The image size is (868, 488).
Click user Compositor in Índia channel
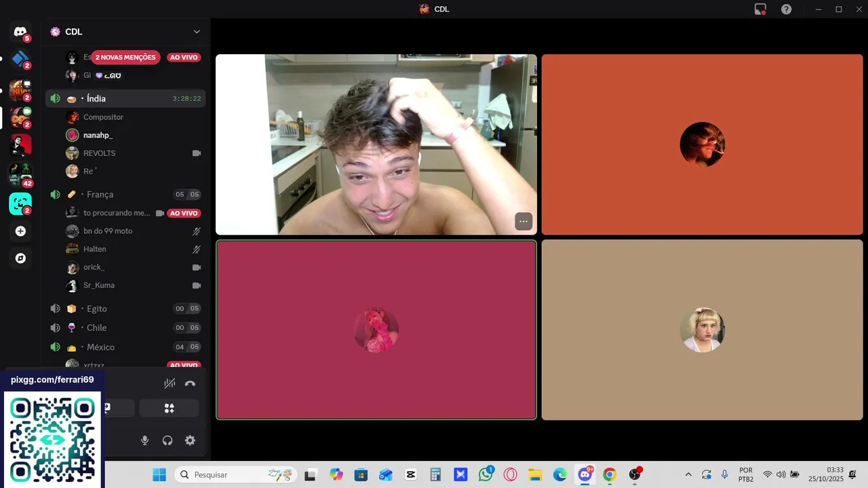coord(103,117)
